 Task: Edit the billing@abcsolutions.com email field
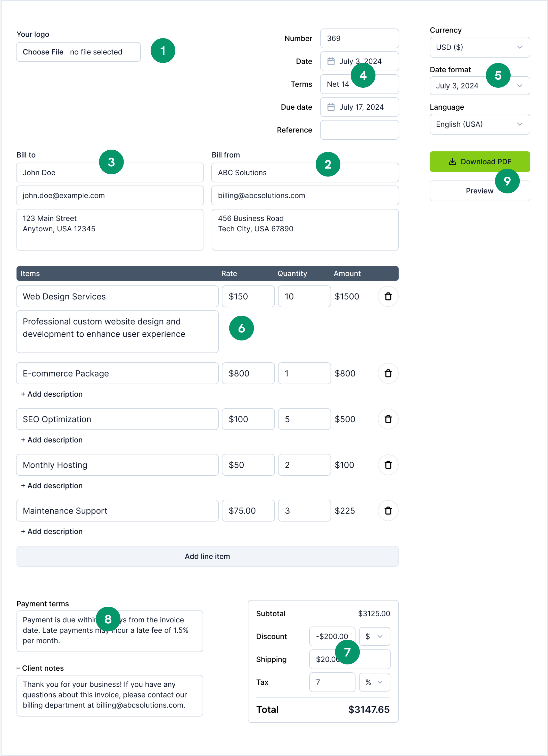click(x=305, y=195)
